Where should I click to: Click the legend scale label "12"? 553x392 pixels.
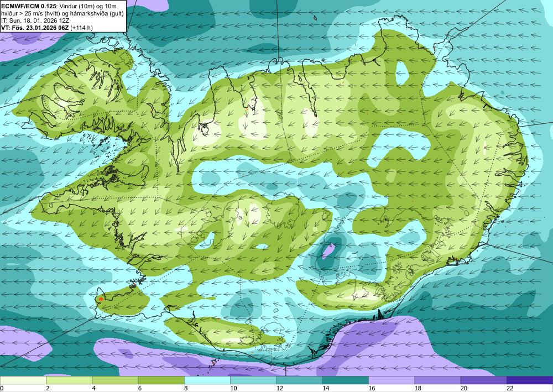point(280,389)
